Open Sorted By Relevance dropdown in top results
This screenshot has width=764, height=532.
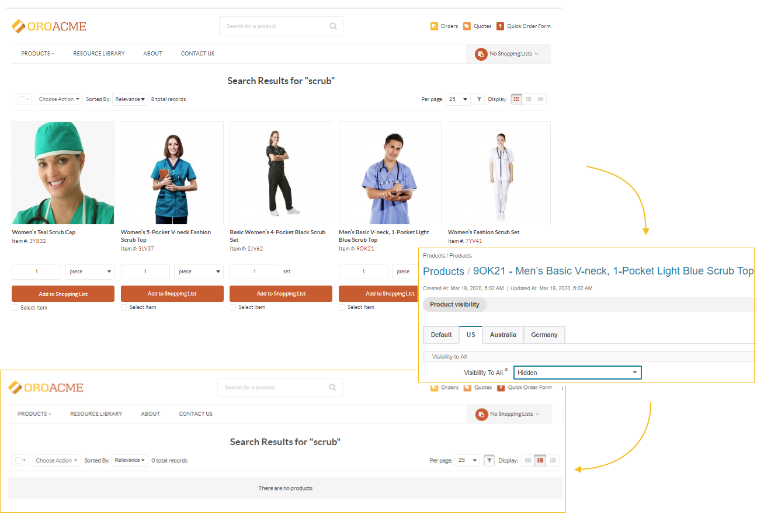point(130,99)
